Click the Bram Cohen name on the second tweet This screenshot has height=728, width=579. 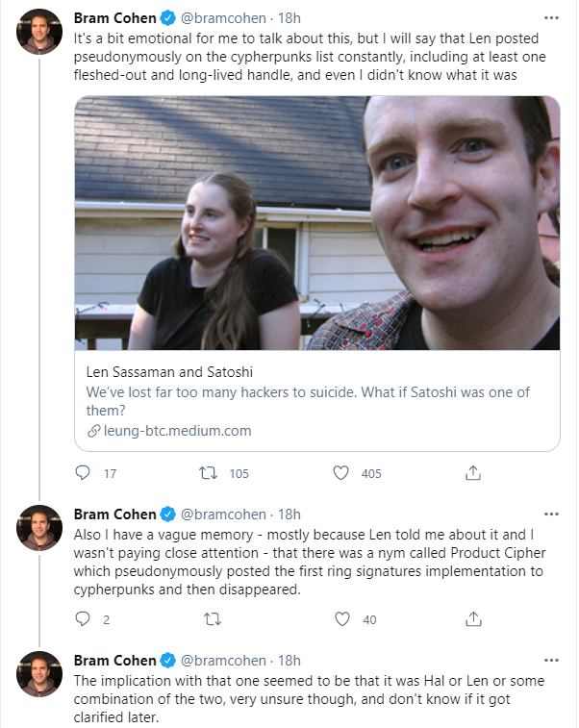pos(114,514)
